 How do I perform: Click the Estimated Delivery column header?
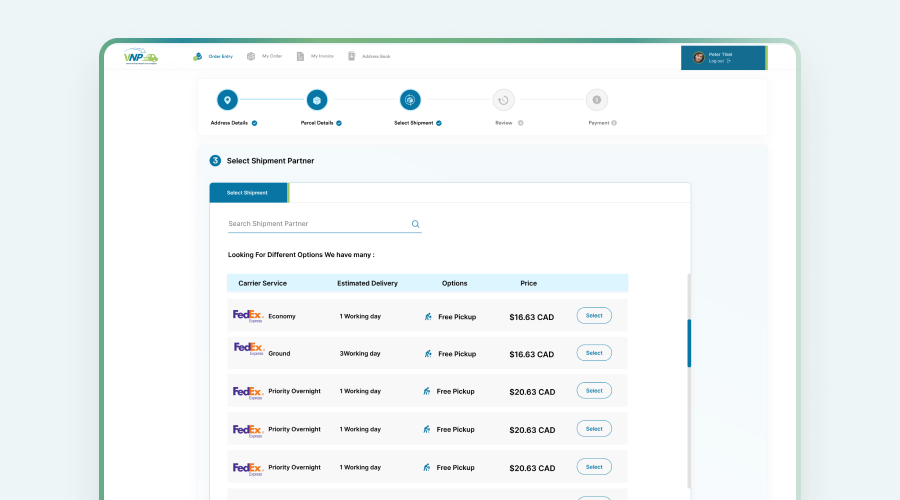[367, 284]
